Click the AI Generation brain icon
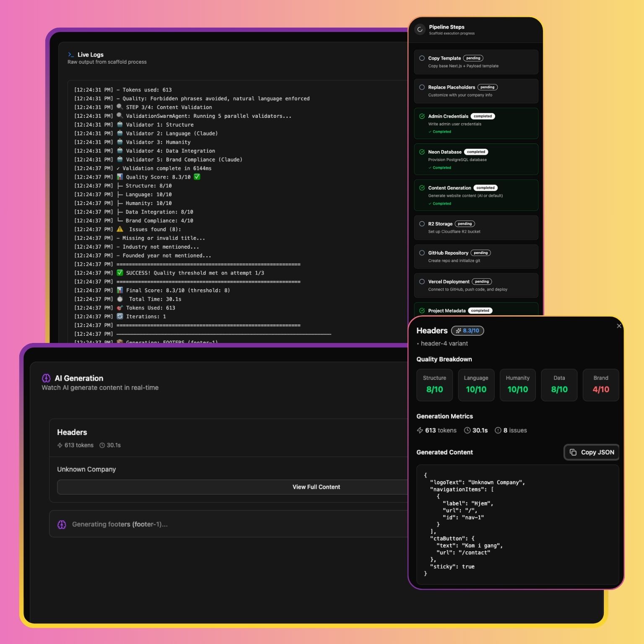The width and height of the screenshot is (644, 644). pyautogui.click(x=46, y=378)
